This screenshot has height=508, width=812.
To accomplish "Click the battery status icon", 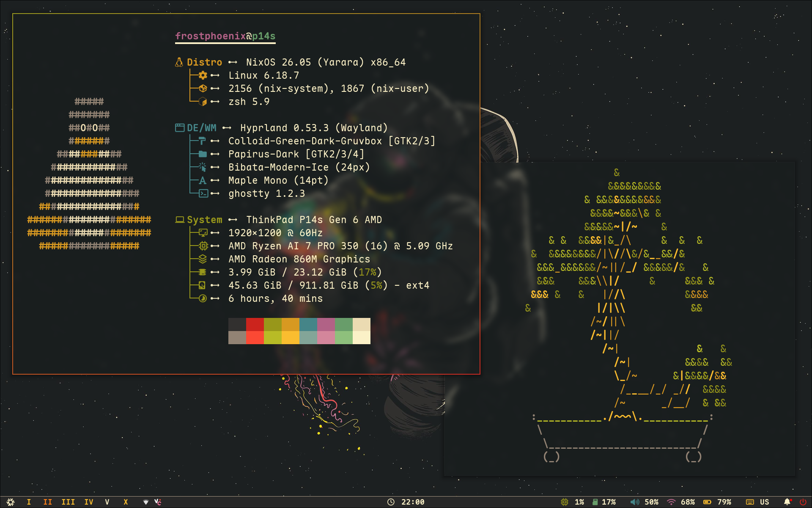I will click(707, 502).
